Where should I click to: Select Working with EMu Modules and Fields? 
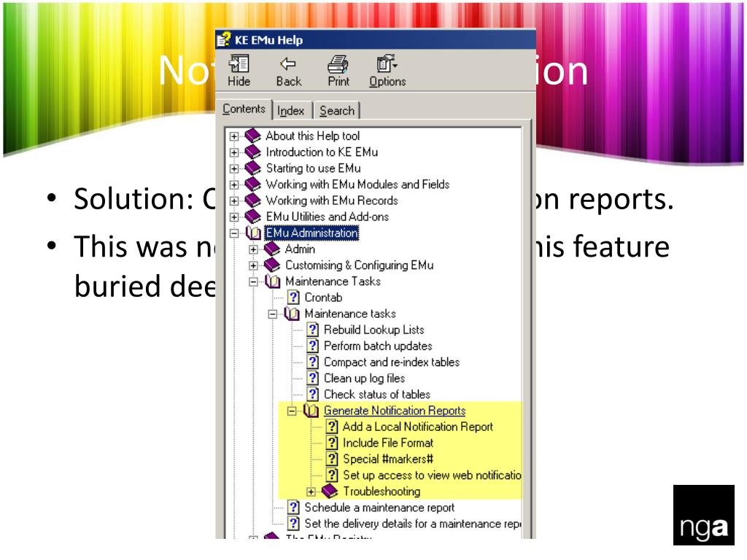click(357, 184)
